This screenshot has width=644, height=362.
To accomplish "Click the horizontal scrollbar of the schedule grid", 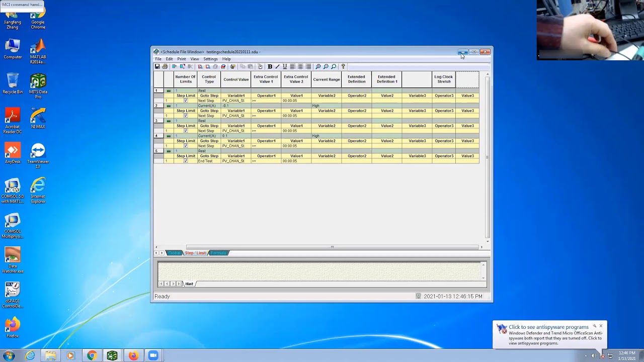I will point(332,247).
